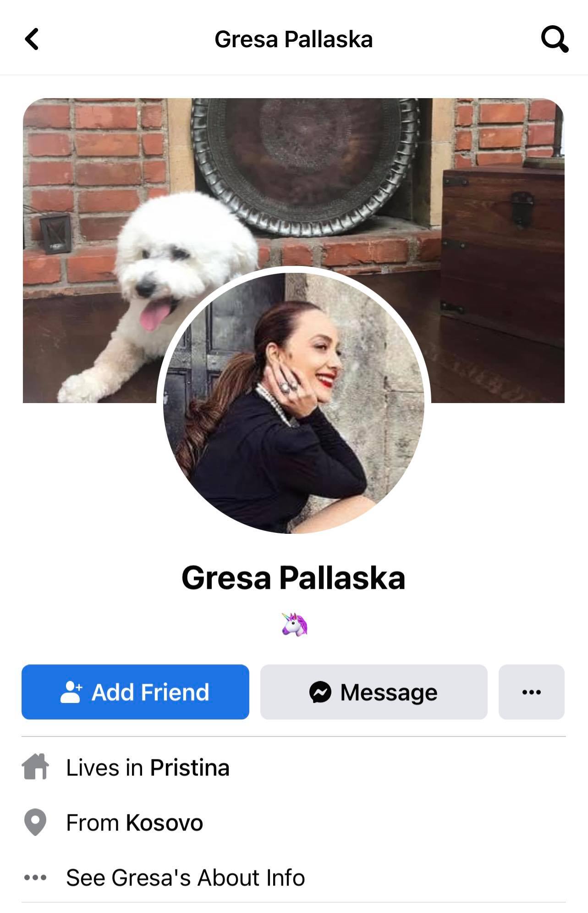Viewport: 588px width, 913px height.
Task: Open the Pristina city link
Action: tap(190, 768)
